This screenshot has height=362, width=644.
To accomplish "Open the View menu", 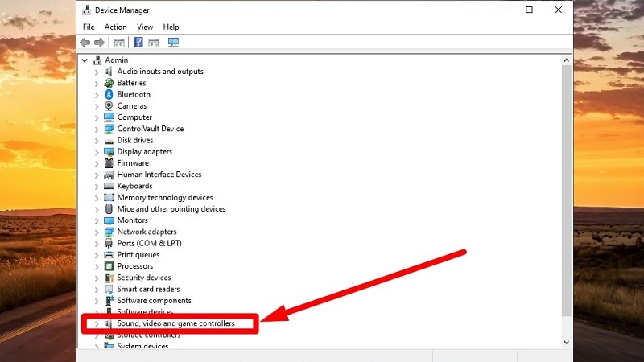I will (145, 27).
